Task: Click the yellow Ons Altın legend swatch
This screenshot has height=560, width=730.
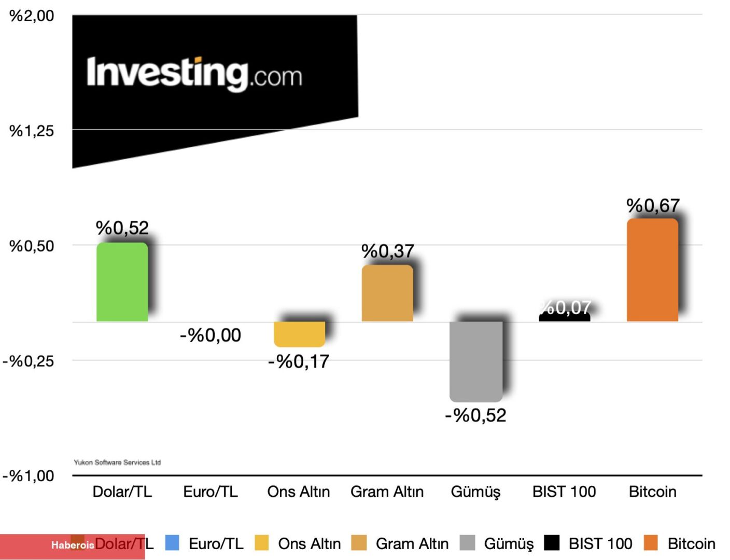Action: [262, 543]
